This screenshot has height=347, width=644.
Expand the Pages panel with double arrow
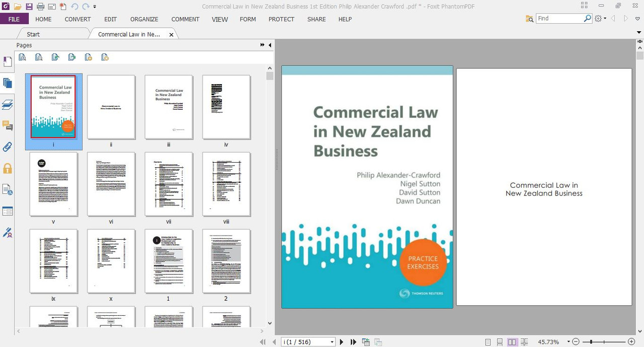(262, 45)
